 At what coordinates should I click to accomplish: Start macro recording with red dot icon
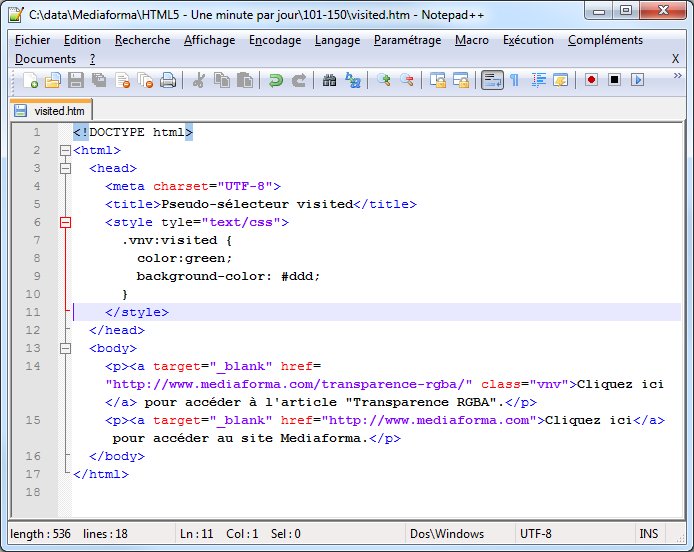coord(592,80)
